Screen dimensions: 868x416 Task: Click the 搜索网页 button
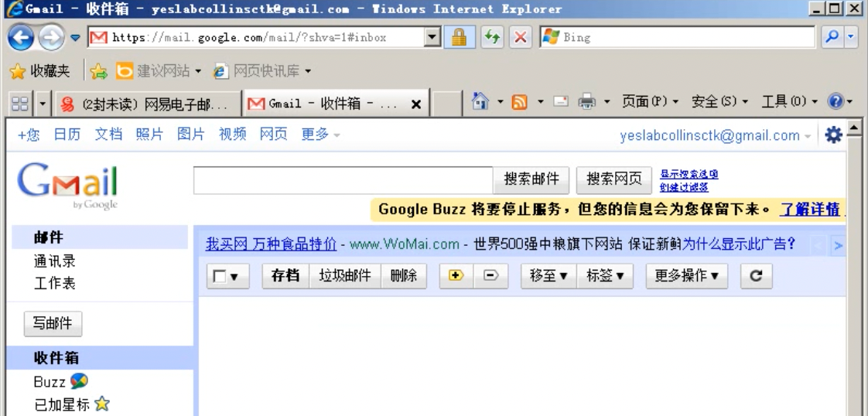point(614,179)
